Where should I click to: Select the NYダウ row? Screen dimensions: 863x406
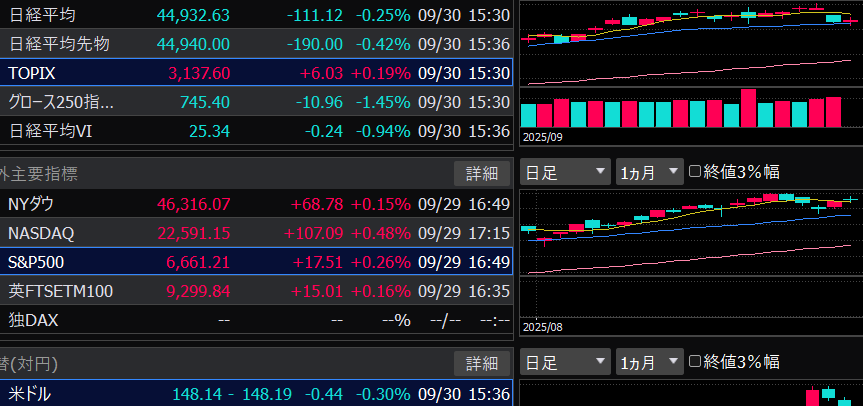255,204
